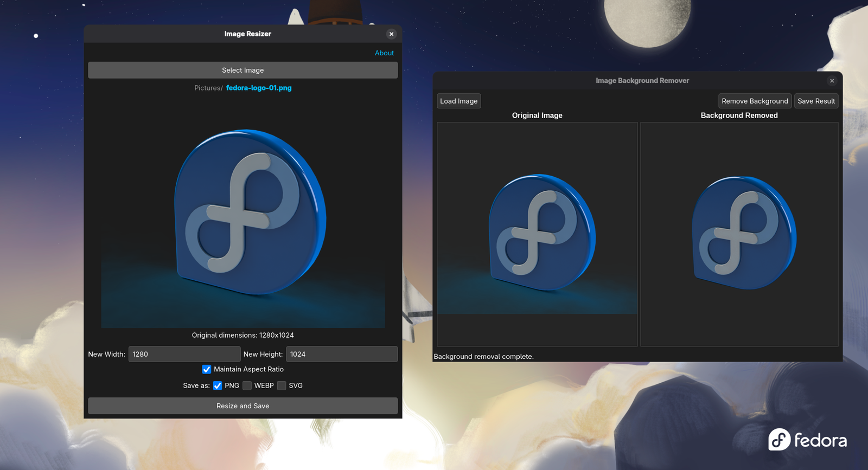868x470 pixels.
Task: Click the Original Image heading
Action: 537,115
